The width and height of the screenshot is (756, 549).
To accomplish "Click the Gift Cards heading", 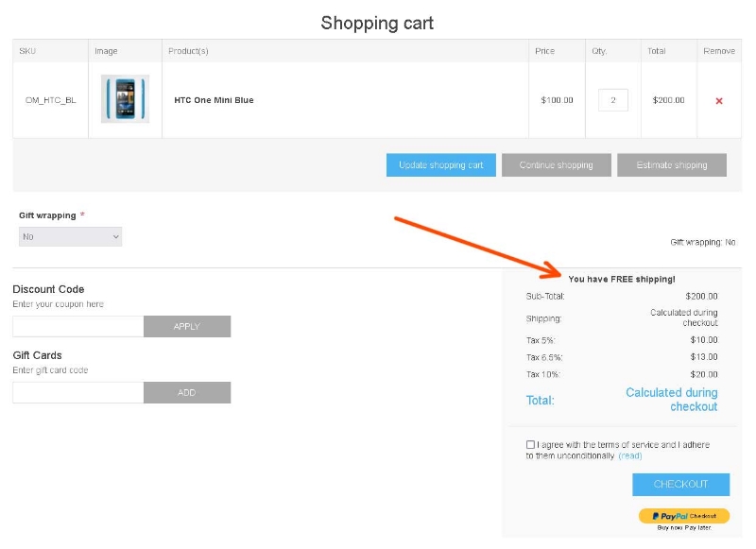I will [38, 355].
